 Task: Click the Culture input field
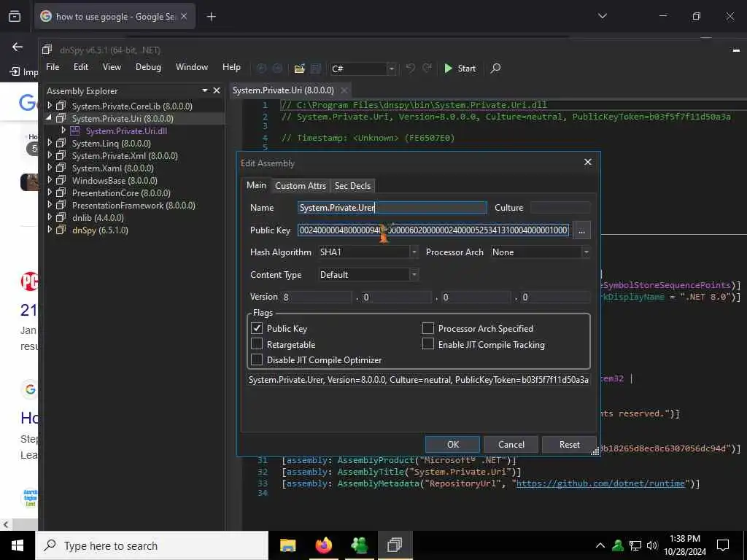(560, 208)
